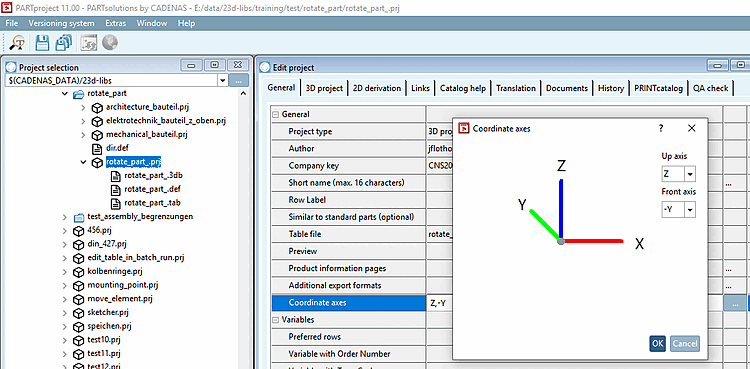The image size is (750, 369).
Task: Collapse the Variables section
Action: coord(276,319)
